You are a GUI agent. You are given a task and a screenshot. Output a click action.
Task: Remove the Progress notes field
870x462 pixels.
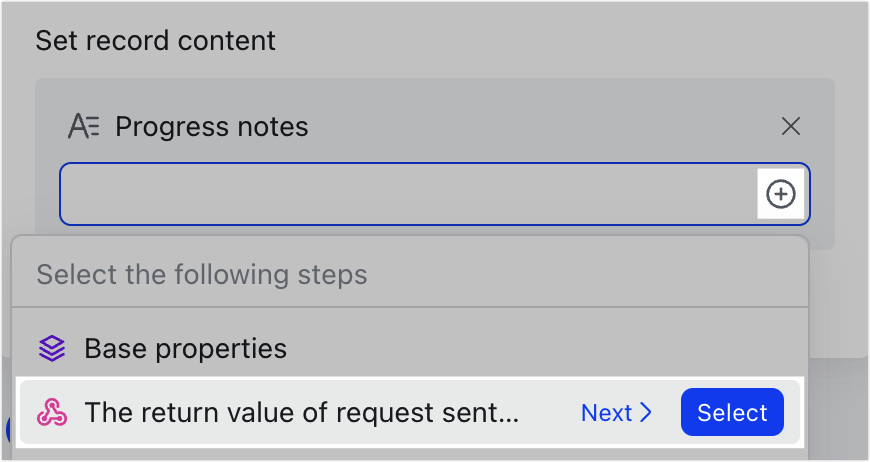click(x=791, y=126)
